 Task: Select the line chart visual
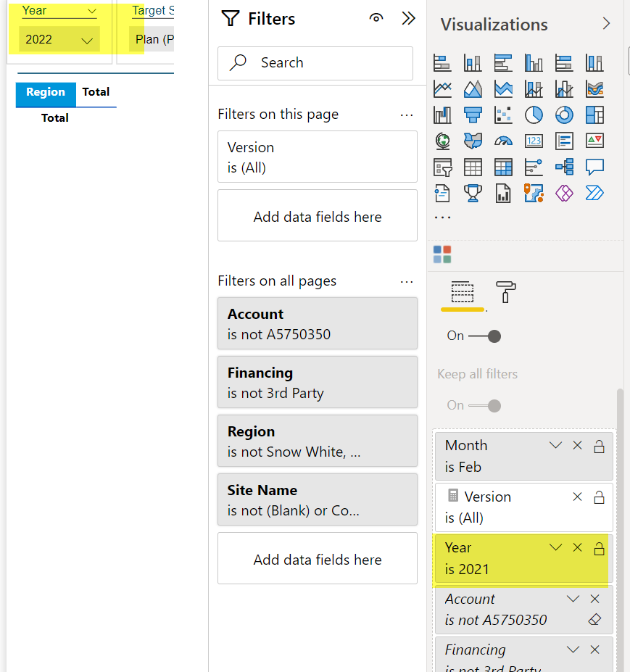pos(442,89)
